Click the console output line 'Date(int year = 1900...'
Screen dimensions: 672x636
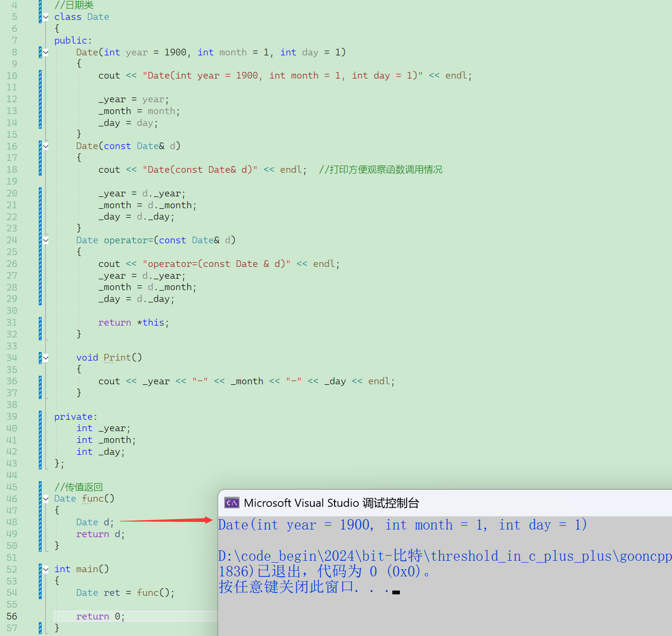coord(402,525)
